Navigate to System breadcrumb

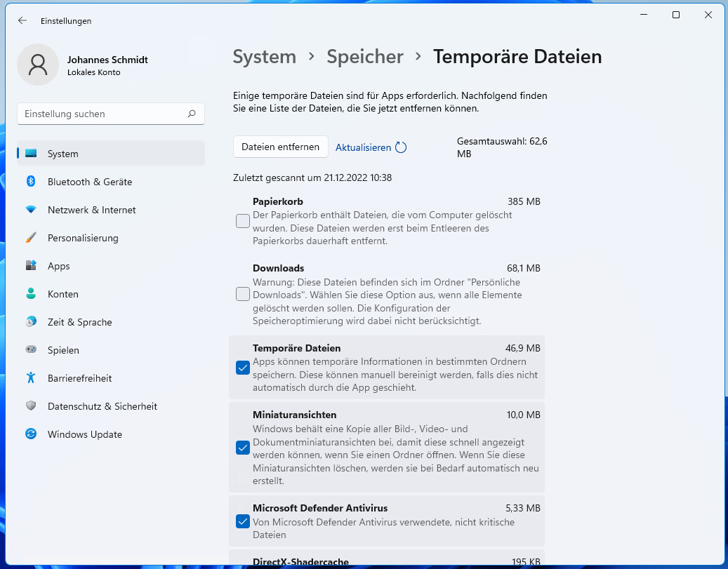264,57
